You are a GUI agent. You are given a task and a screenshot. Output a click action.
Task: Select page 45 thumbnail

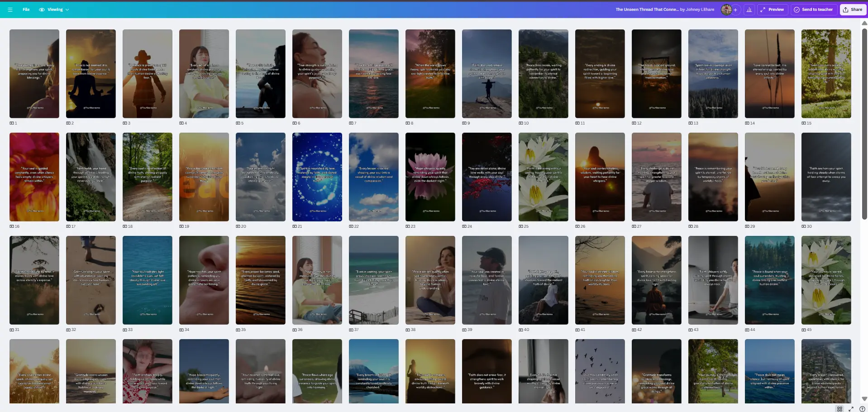coord(826,280)
